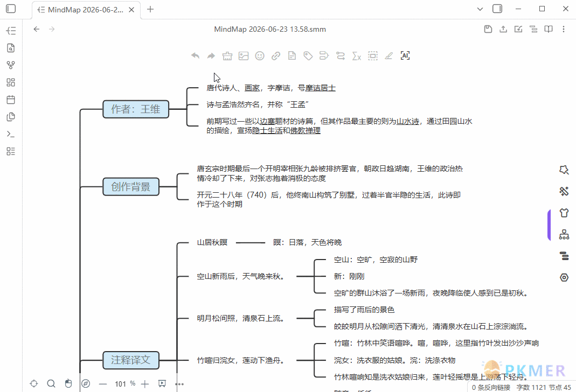Open the outline panel bars icon
This screenshot has height=392, width=576.
coord(564,256)
